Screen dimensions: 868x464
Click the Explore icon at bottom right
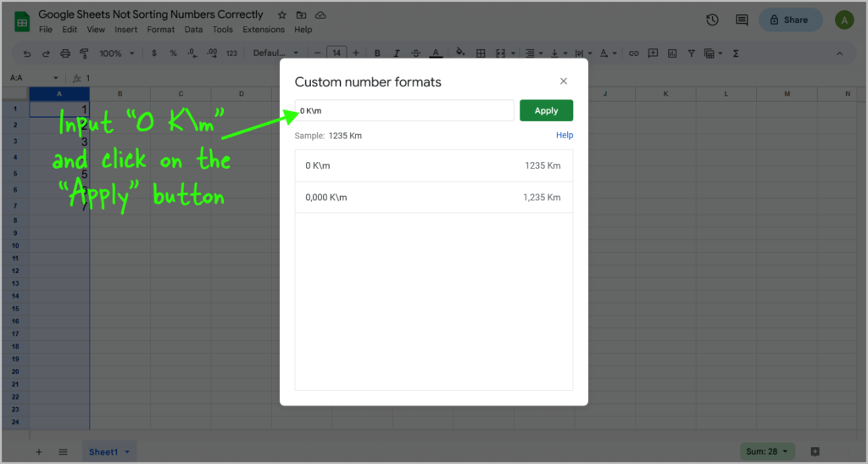tap(815, 452)
